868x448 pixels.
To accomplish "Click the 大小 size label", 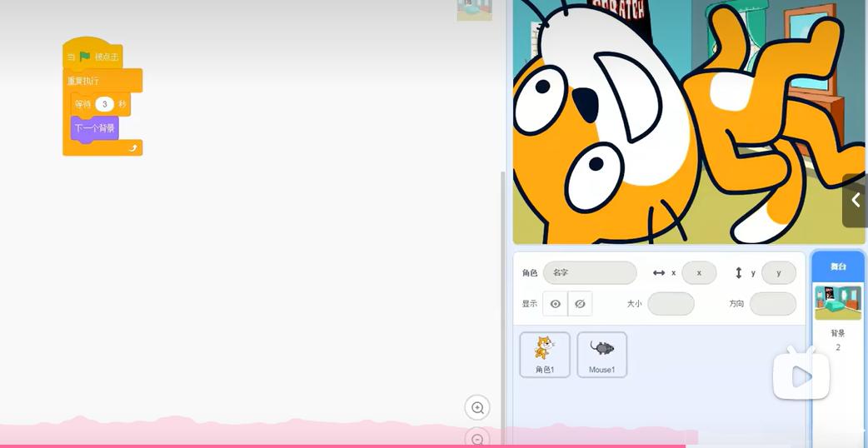I will (x=634, y=304).
